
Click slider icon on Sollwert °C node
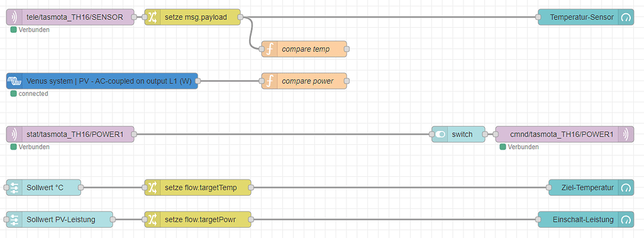tap(14, 188)
